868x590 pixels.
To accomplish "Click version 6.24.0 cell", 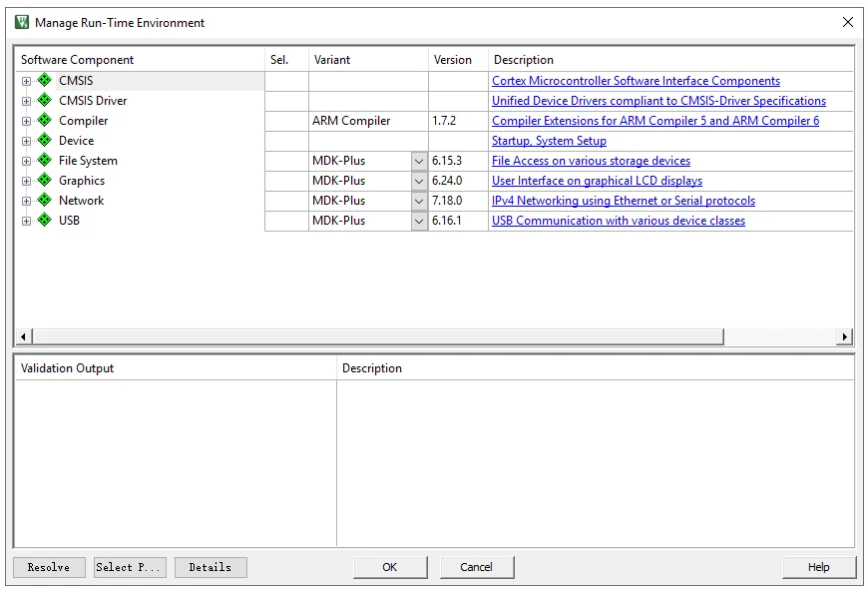I will tap(458, 181).
